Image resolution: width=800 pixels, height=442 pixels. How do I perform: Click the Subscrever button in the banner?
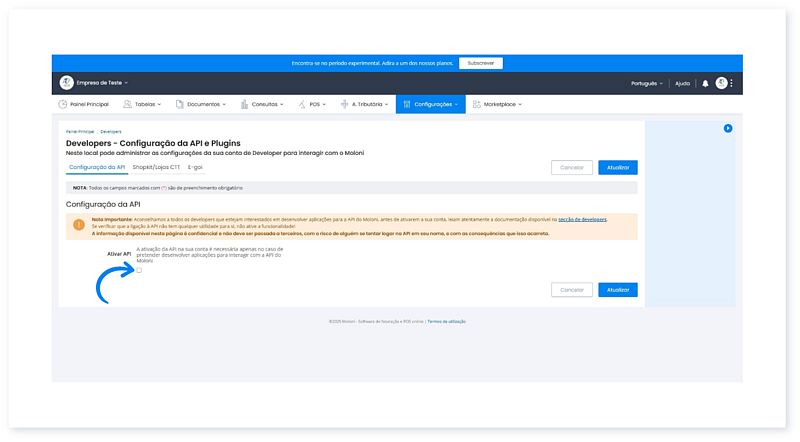tap(481, 62)
